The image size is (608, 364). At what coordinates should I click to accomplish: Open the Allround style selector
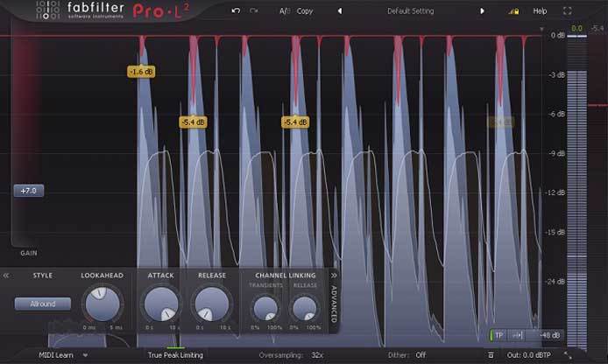click(43, 304)
